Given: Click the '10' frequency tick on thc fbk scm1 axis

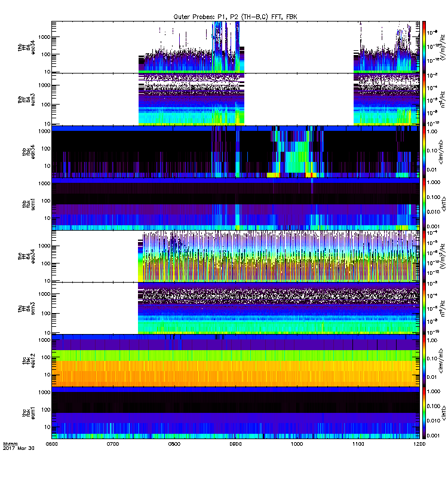Looking at the screenshot, I should 47,427.
